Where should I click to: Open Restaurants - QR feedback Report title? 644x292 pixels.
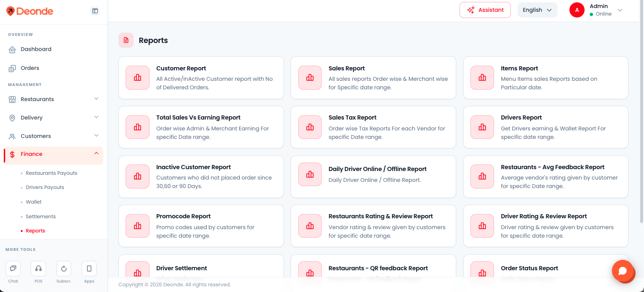378,268
